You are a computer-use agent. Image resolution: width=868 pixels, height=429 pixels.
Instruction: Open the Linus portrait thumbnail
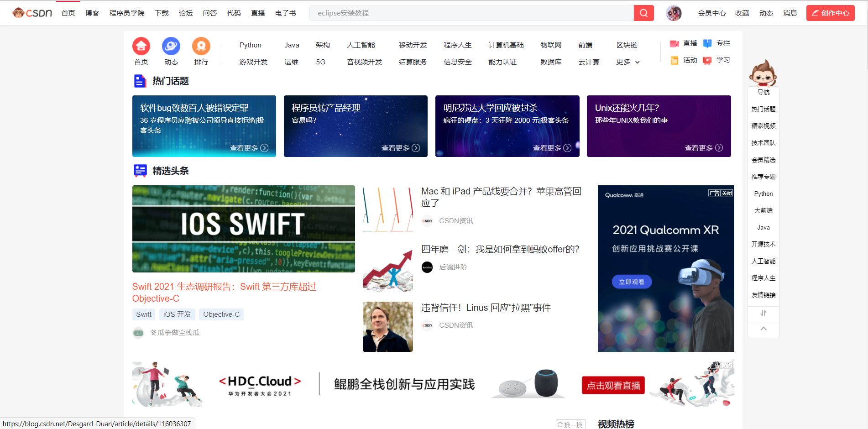(388, 327)
